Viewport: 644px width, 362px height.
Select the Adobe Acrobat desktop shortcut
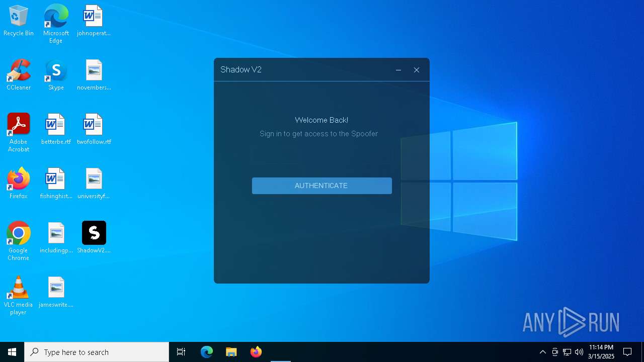click(x=19, y=133)
